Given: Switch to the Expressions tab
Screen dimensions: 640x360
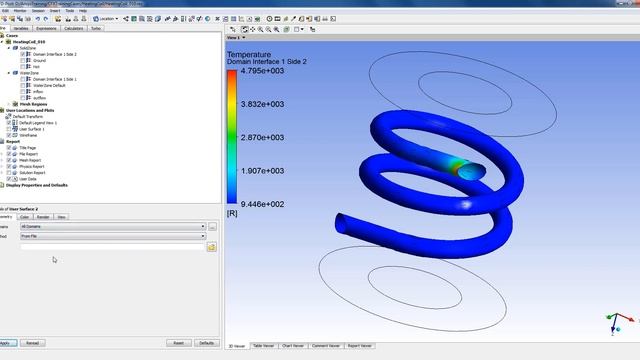Looking at the screenshot, I should coord(47,28).
